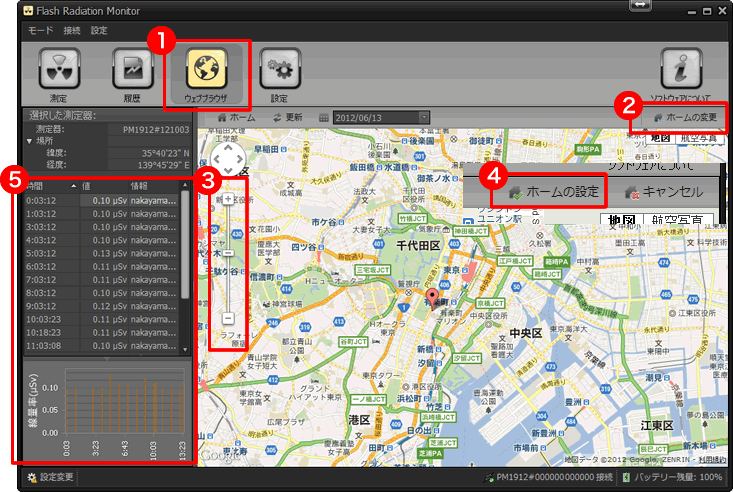Click the ホームの設定 button
Viewport: 733px width, 492px height.
coord(553,192)
